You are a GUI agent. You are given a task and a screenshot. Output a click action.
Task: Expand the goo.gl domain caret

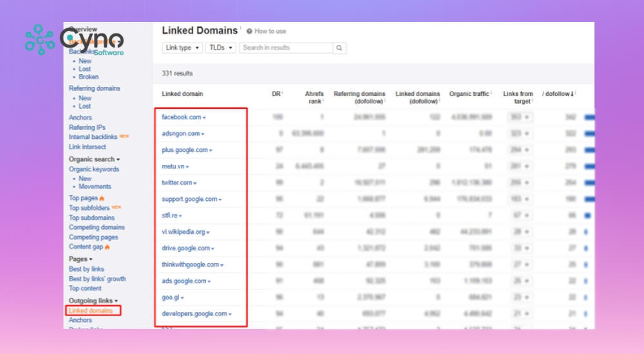pyautogui.click(x=182, y=298)
